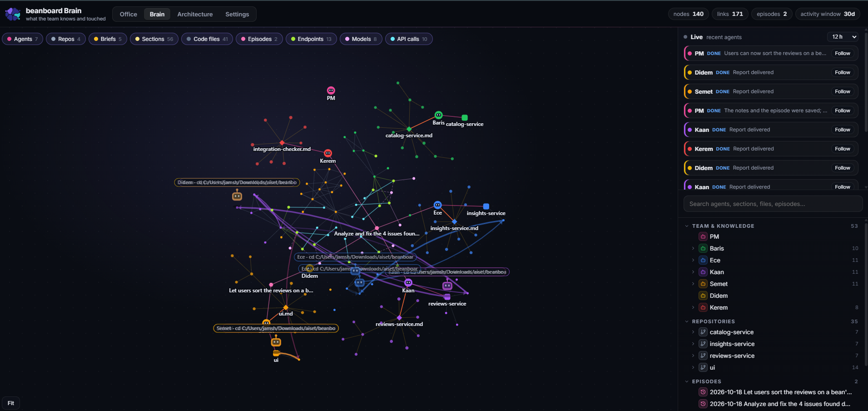Click the integration-checker.md diamond node
Image resolution: width=868 pixels, height=411 pixels.
pos(282,143)
